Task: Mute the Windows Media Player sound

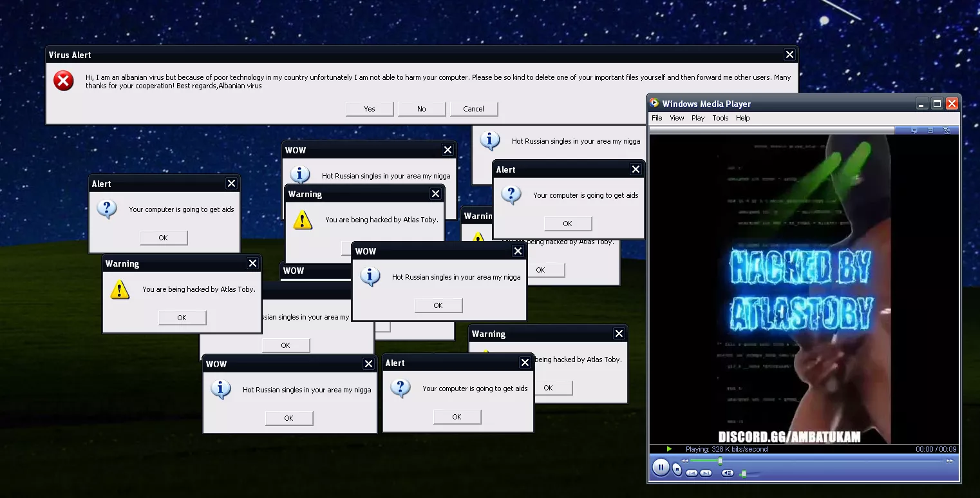Action: click(728, 473)
